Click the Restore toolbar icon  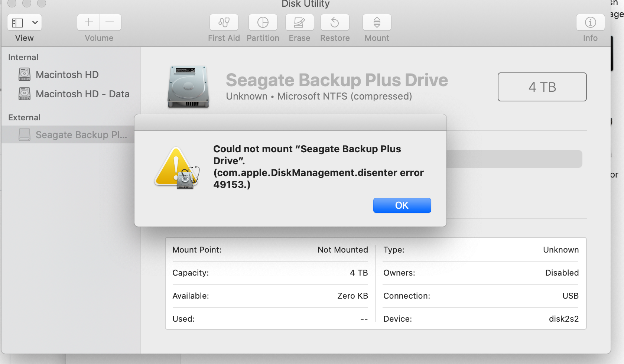pos(335,22)
